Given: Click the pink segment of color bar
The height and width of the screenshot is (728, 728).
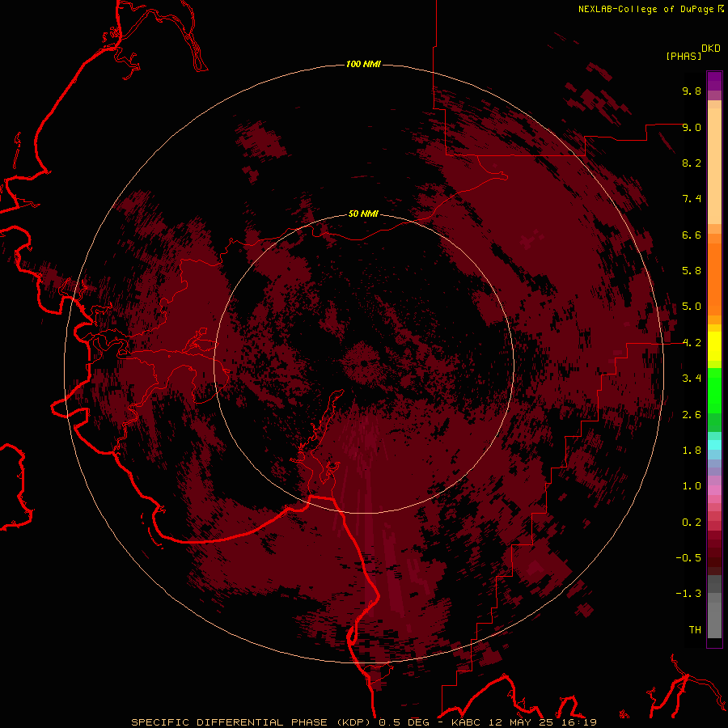Looking at the screenshot, I should tap(714, 490).
